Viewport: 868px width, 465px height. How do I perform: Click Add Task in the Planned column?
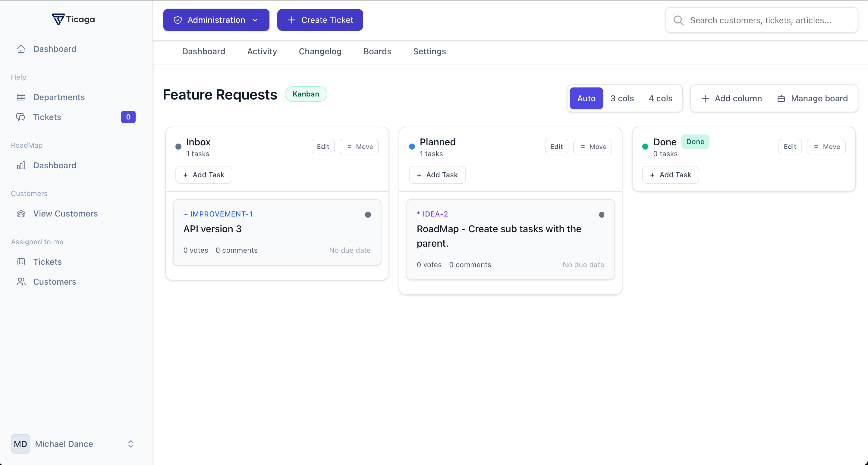pyautogui.click(x=437, y=175)
